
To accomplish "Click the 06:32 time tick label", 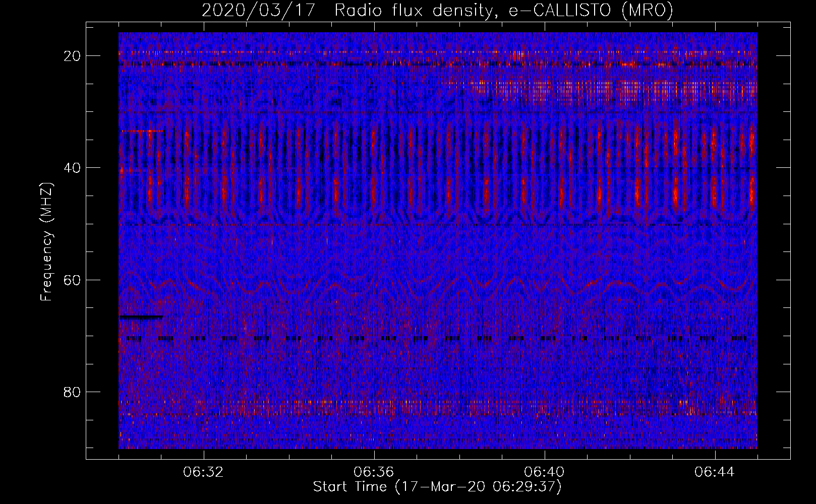I will [x=203, y=472].
